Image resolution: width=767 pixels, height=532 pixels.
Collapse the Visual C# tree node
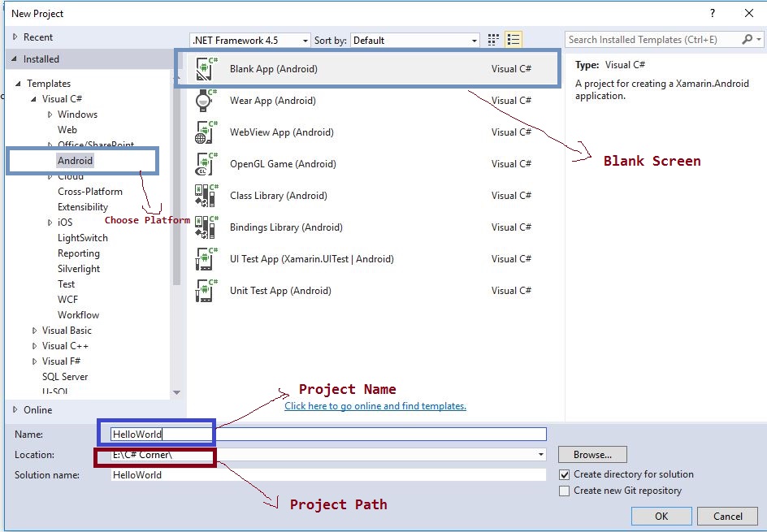pos(34,99)
